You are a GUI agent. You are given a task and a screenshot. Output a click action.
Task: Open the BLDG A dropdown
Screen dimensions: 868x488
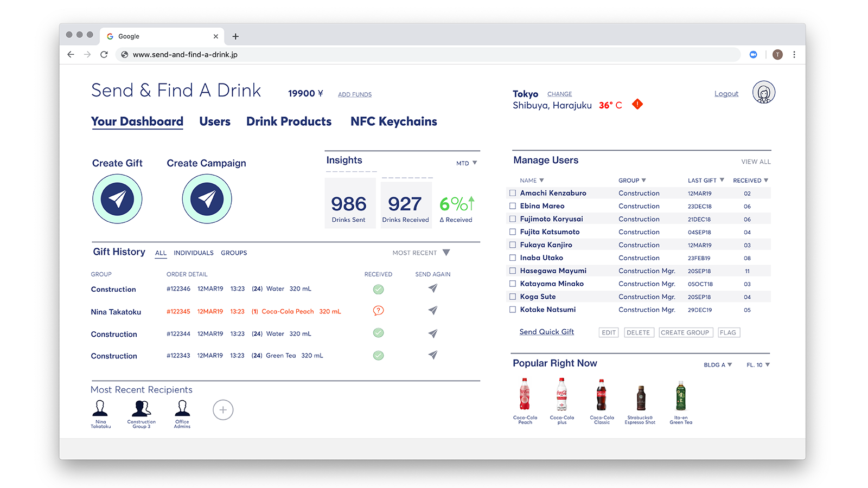718,365
